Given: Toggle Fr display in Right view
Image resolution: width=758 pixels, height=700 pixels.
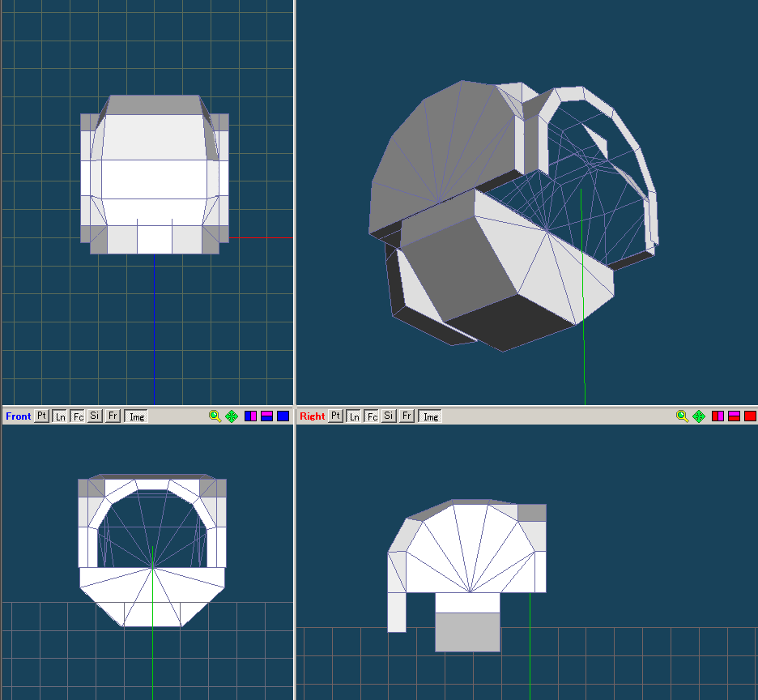Looking at the screenshot, I should pos(407,416).
